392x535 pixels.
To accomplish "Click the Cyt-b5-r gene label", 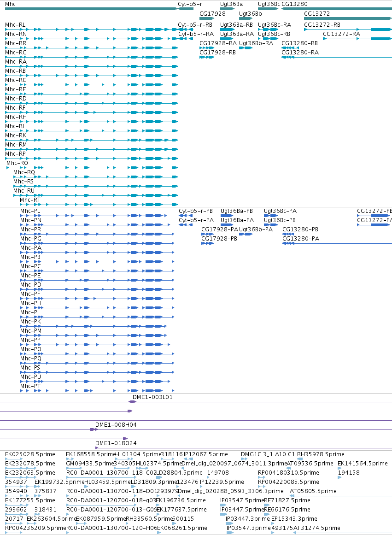I will pos(190,4).
